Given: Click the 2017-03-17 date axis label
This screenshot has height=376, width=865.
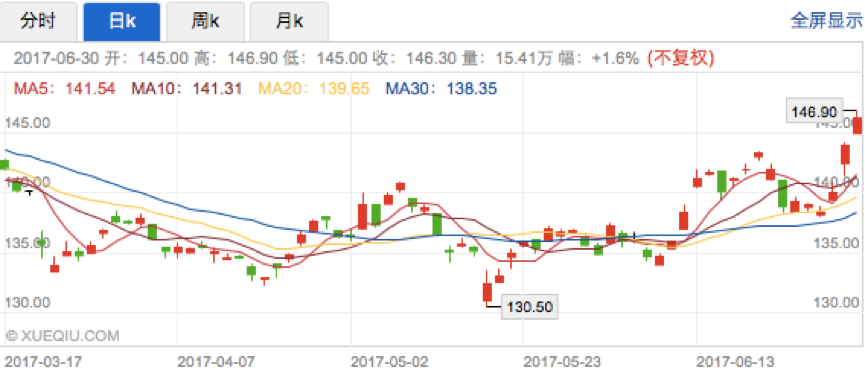Looking at the screenshot, I should point(43,362).
